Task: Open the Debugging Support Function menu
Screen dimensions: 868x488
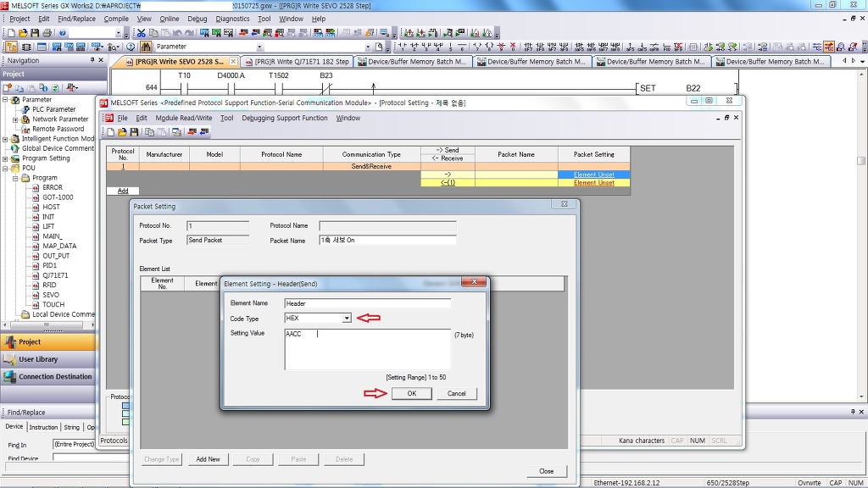Action: [284, 118]
